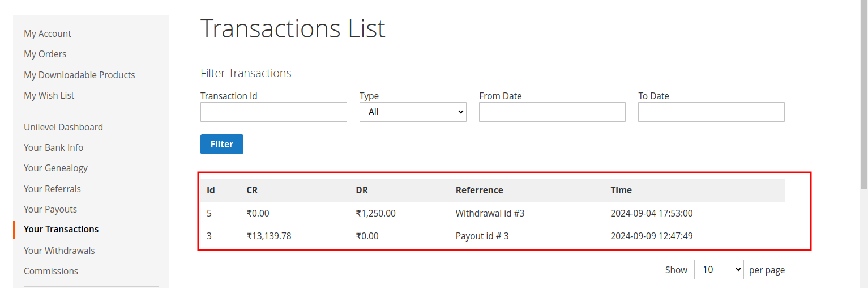Focus the To Date field
This screenshot has height=288, width=868.
coord(711,112)
